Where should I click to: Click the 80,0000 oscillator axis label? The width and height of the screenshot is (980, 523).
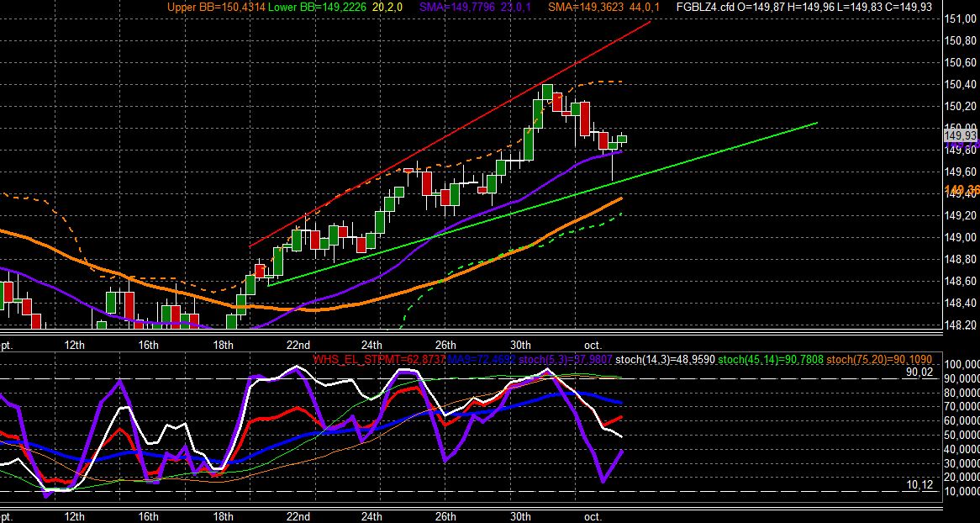tap(962, 393)
